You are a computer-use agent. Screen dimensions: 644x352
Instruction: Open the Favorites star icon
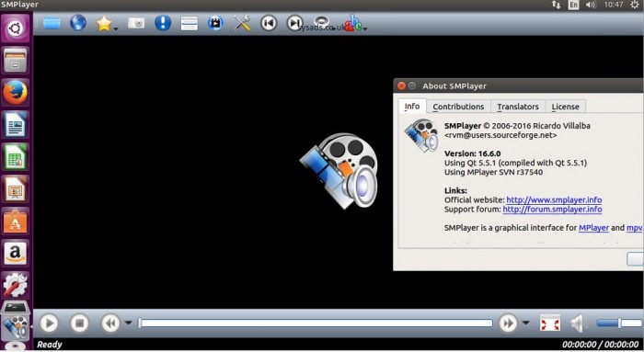click(x=104, y=23)
